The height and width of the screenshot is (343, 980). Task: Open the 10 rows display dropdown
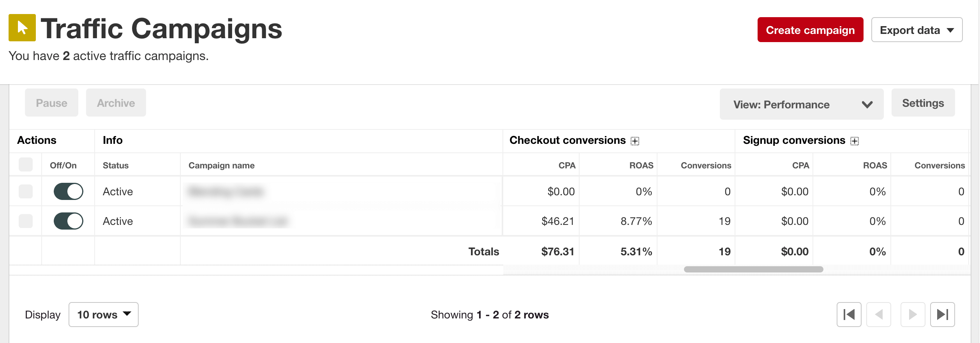click(x=104, y=315)
